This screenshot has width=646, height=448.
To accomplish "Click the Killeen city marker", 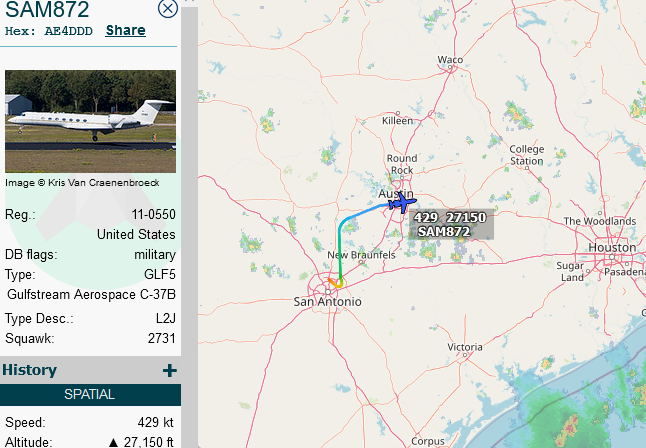I will (398, 113).
